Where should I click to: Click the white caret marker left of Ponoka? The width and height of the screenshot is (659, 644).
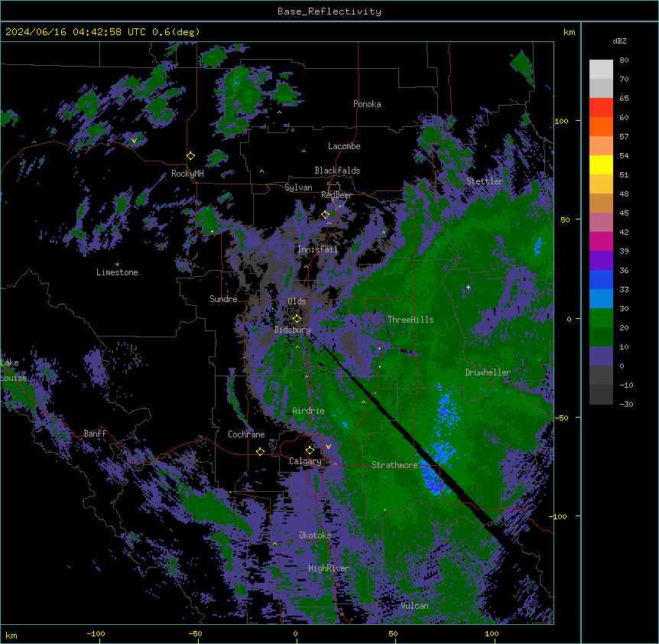tap(280, 112)
